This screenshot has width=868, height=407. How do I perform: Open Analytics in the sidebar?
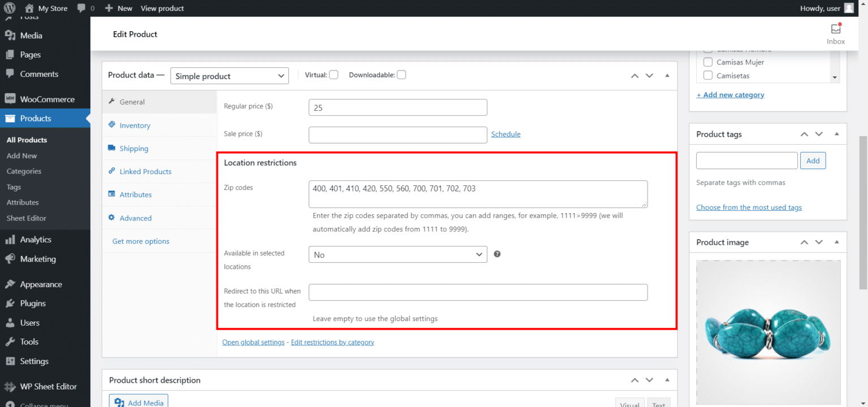(x=36, y=240)
